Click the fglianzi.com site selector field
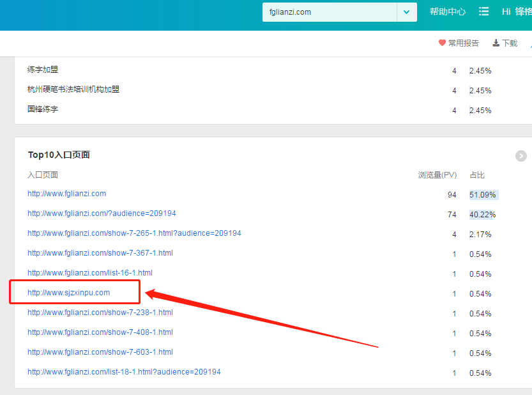The width and height of the screenshot is (532, 395). [329, 12]
